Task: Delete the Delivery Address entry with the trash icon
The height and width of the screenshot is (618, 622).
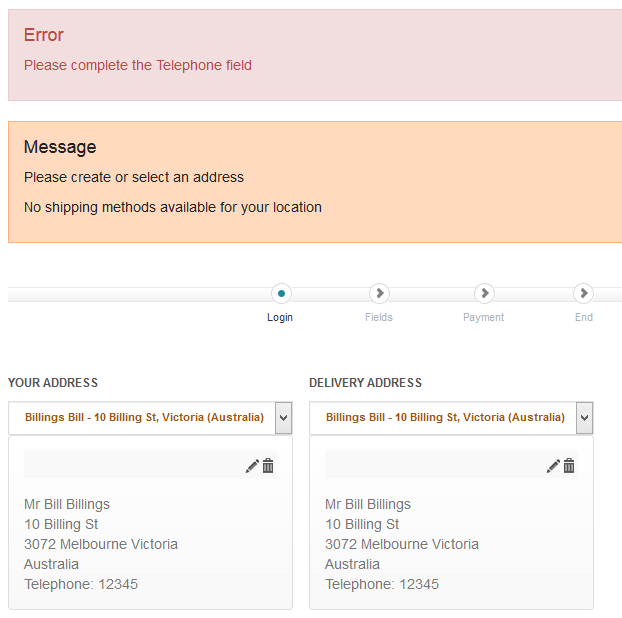Action: coord(569,466)
